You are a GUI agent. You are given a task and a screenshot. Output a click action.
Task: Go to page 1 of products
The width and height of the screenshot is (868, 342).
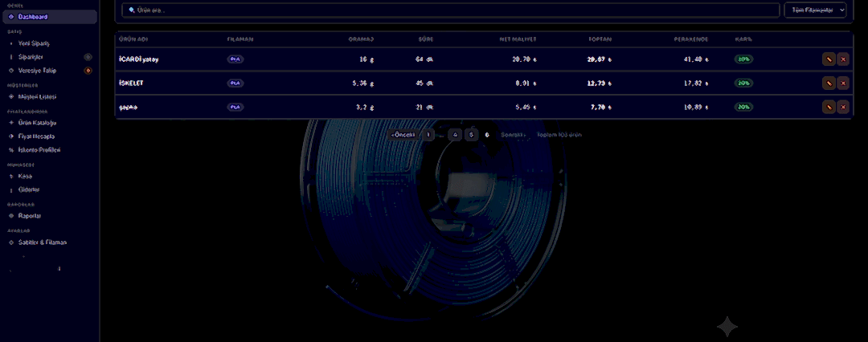(428, 135)
